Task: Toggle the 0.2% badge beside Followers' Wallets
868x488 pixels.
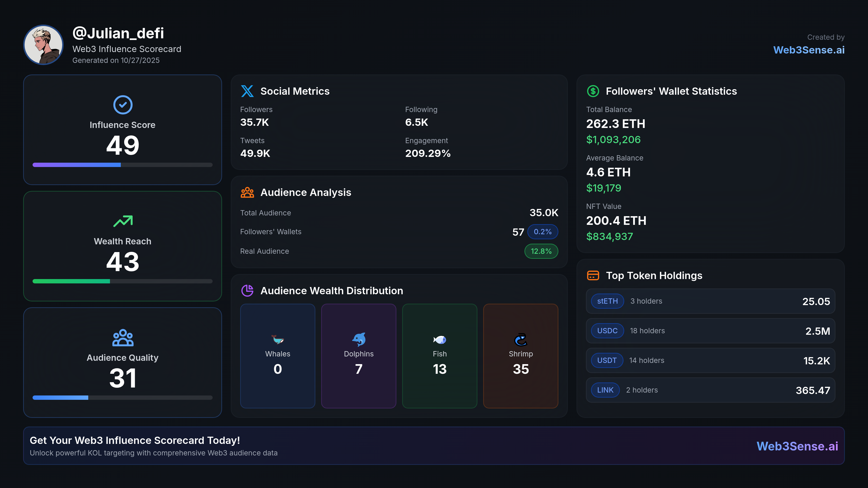Action: tap(543, 232)
